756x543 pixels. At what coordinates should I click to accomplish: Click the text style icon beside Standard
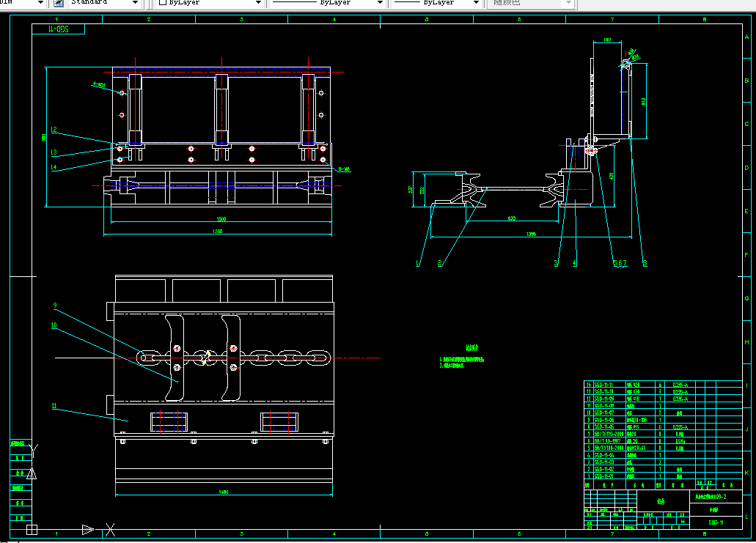[59, 3]
